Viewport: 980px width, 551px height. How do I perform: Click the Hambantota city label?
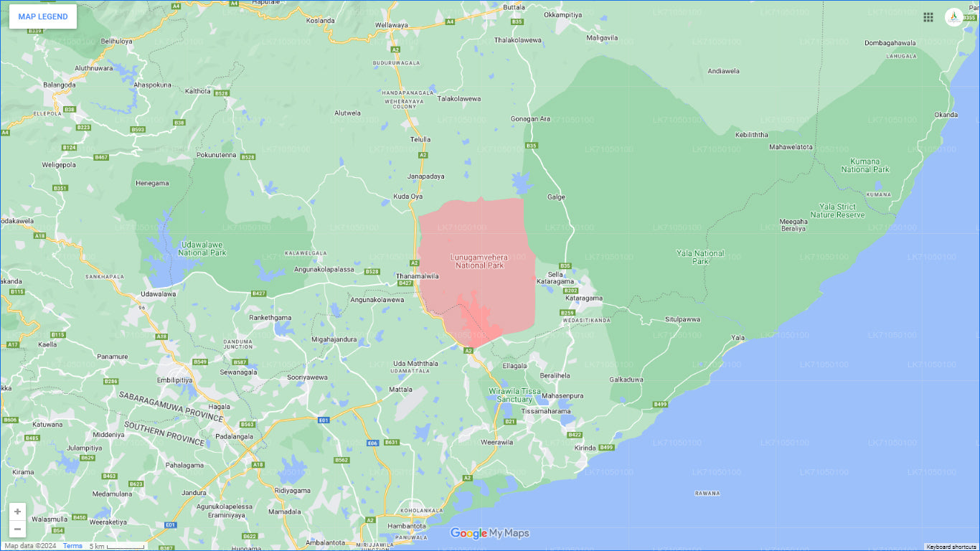pos(407,526)
